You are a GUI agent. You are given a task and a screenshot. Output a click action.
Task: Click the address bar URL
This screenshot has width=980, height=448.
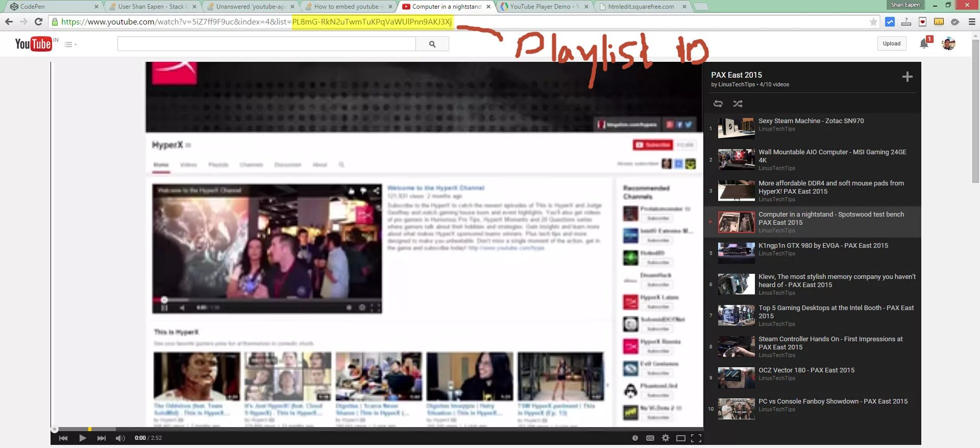click(x=256, y=22)
